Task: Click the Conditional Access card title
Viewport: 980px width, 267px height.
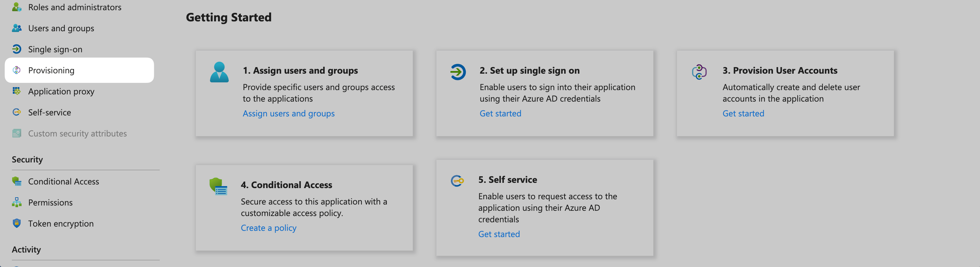Action: click(x=286, y=185)
